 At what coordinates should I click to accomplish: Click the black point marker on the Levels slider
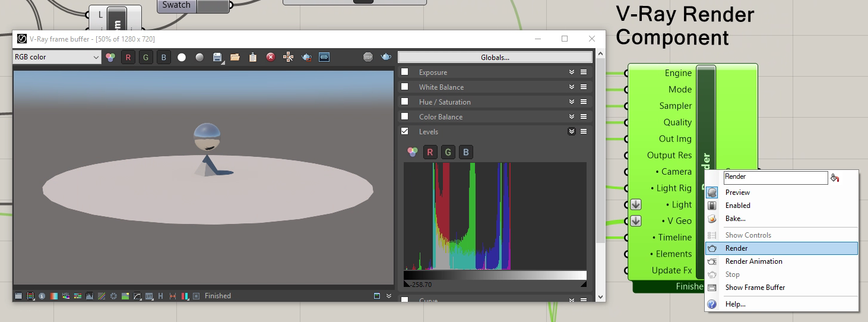click(407, 284)
